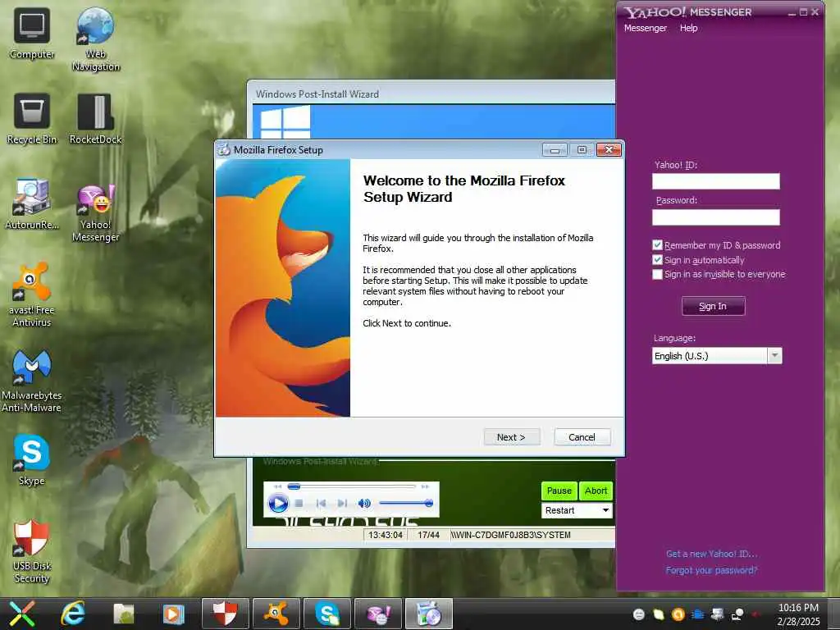The image size is (840, 630).
Task: Launch Yahoo! Messenger desktop shortcut
Action: tap(95, 212)
